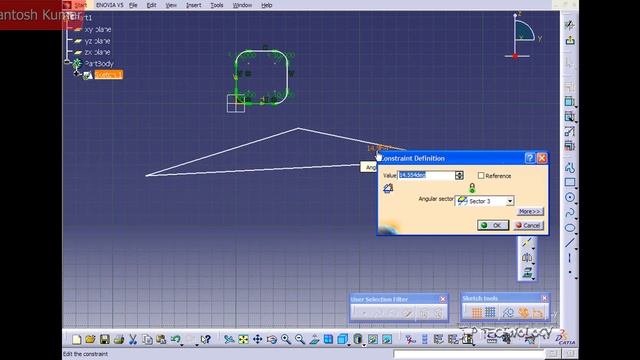Click the Fit All In icon
This screenshot has width=640, height=360.
243,340
